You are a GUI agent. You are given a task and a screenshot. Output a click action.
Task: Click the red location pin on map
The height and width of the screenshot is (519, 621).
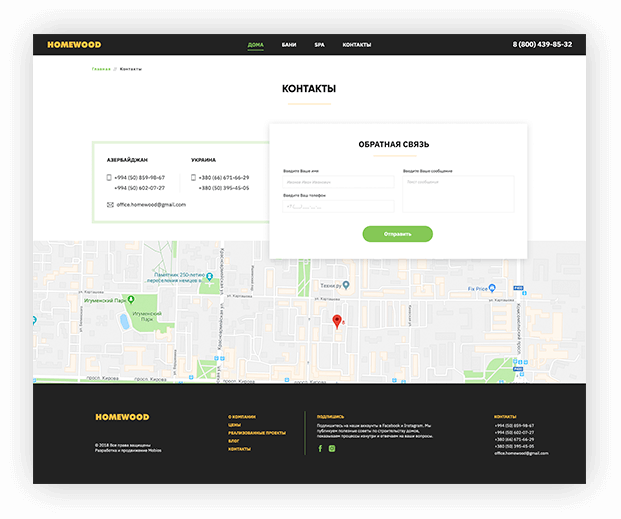point(337,322)
